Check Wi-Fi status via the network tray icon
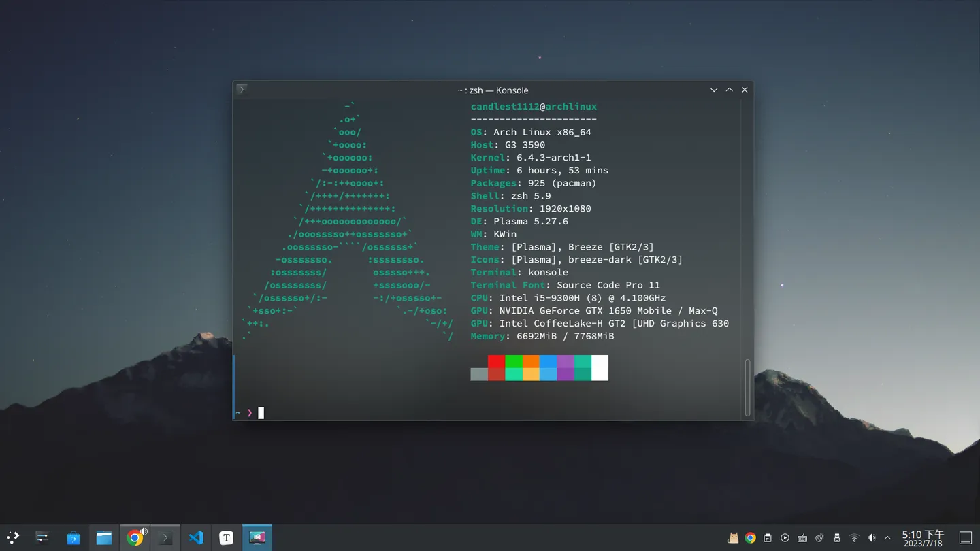The height and width of the screenshot is (551, 980). [x=854, y=537]
